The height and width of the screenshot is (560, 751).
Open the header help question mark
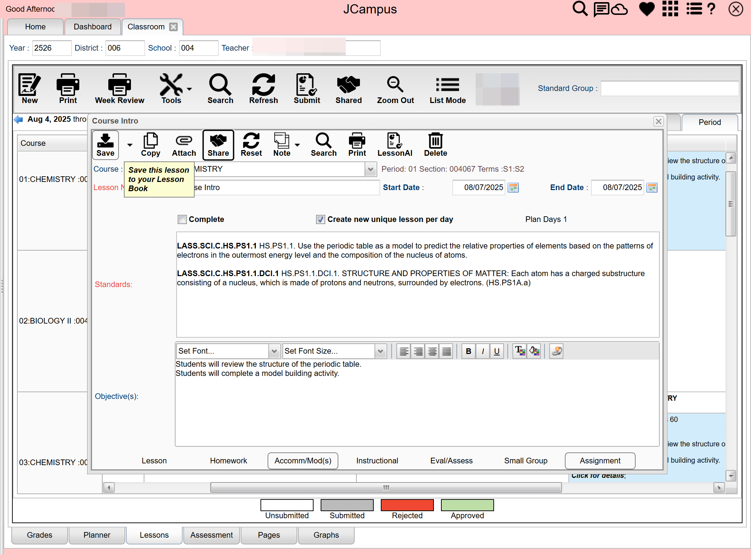(x=711, y=9)
